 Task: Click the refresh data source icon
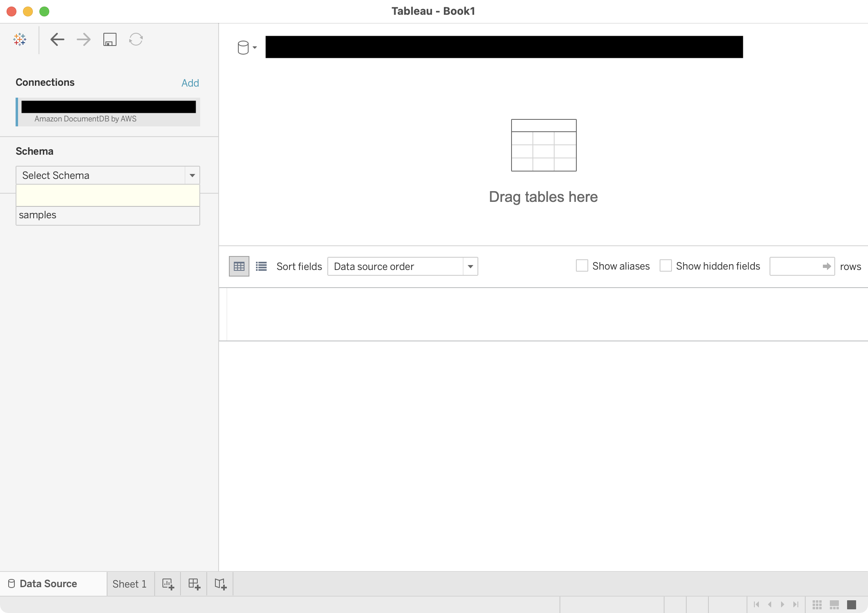[x=136, y=39]
